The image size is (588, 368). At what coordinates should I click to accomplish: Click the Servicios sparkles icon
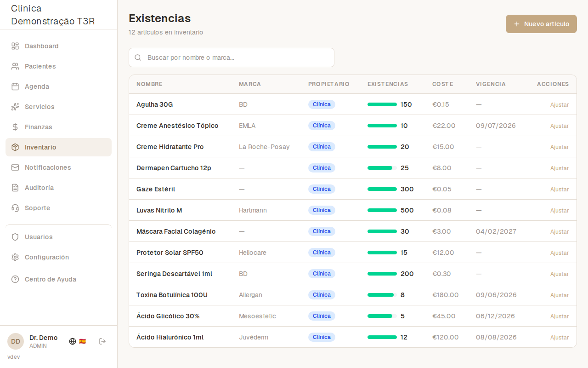pyautogui.click(x=15, y=107)
